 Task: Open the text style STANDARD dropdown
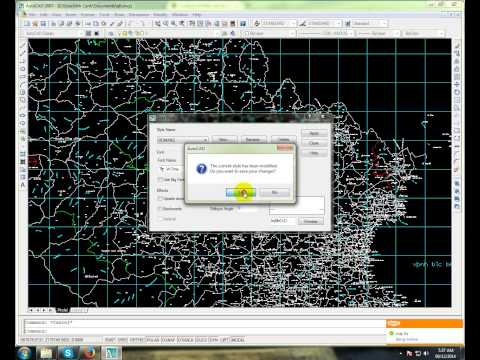click(x=279, y=24)
